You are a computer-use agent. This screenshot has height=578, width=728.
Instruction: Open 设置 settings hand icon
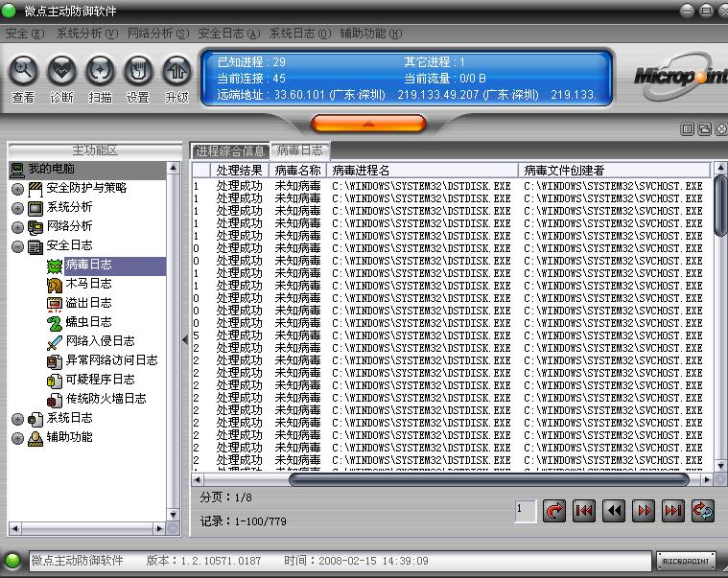(138, 71)
